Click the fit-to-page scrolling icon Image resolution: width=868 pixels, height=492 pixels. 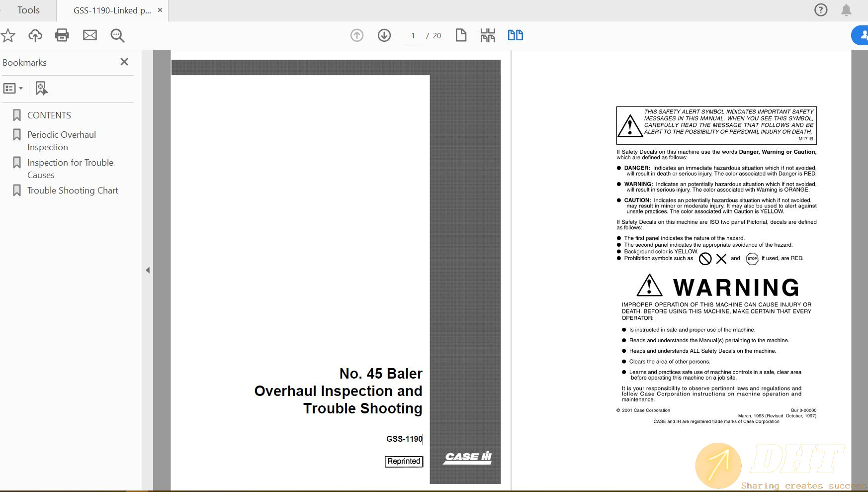[x=488, y=35]
